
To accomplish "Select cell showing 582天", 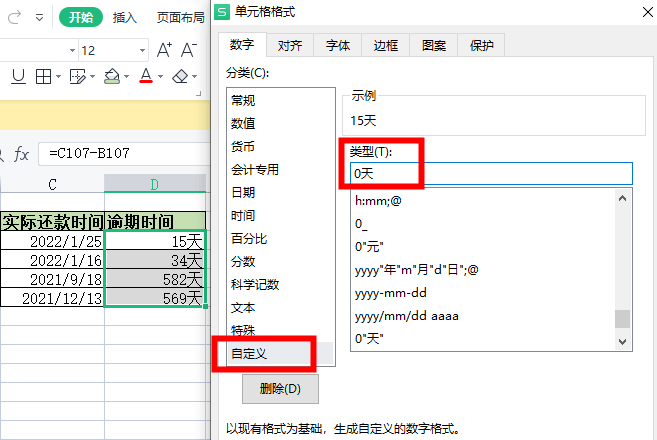I will click(155, 279).
